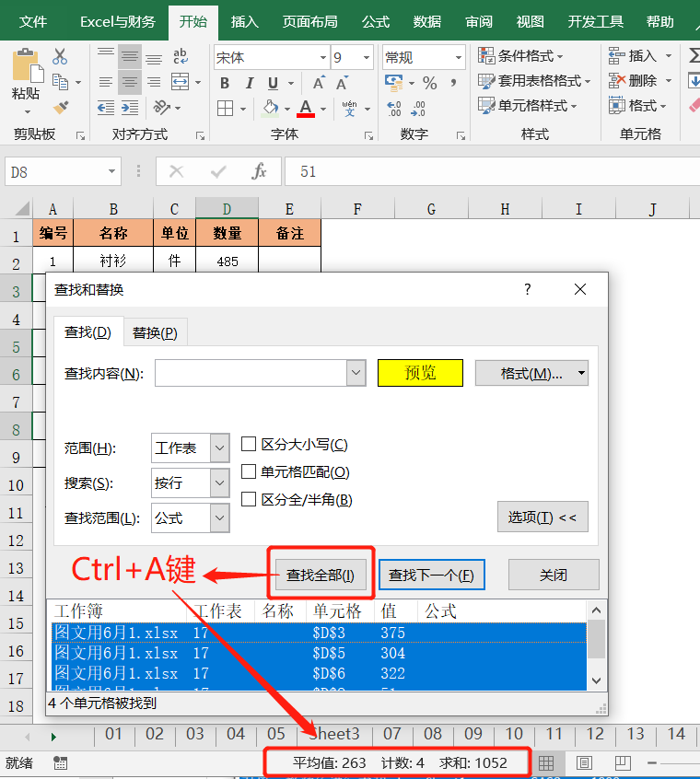This screenshot has width=700, height=779.
Task: Switch to Page Layout view in status bar
Action: (x=584, y=762)
